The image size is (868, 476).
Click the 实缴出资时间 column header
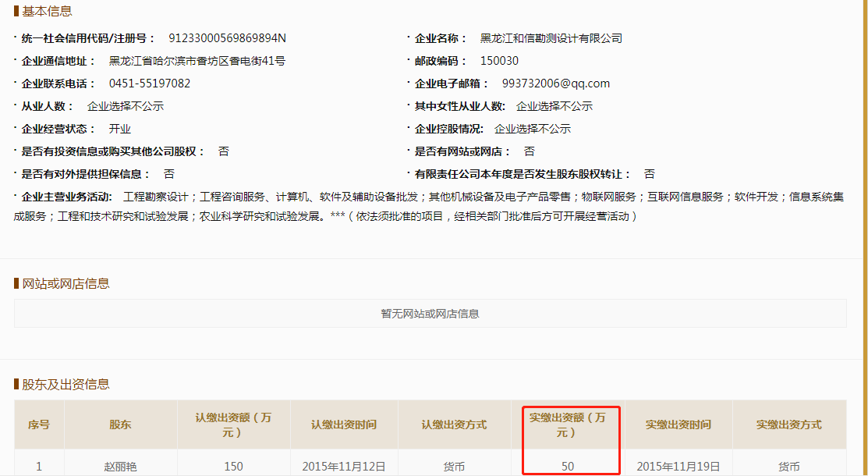(x=678, y=424)
